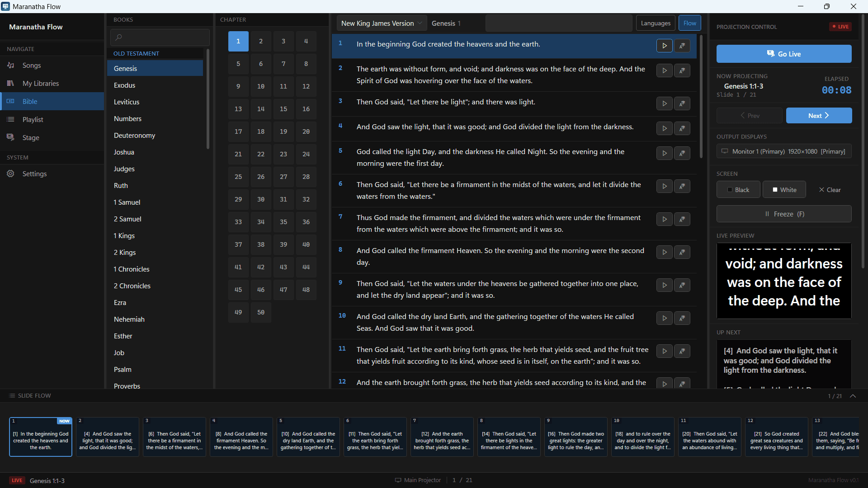This screenshot has width=868, height=488.
Task: Pin verse 3 'Let there be light'
Action: coord(682,103)
